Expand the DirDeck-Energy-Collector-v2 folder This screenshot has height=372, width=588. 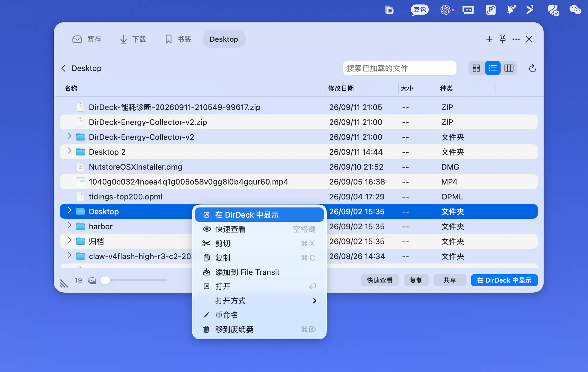coord(69,136)
